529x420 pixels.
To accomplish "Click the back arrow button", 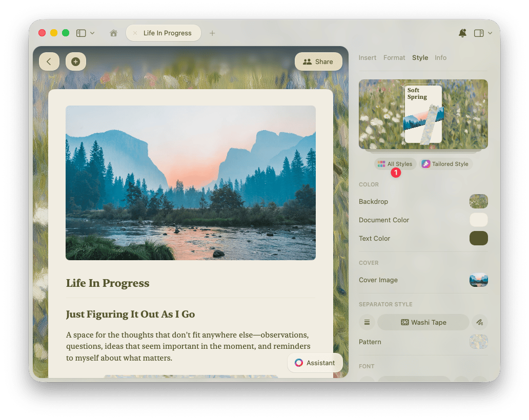I will point(49,61).
